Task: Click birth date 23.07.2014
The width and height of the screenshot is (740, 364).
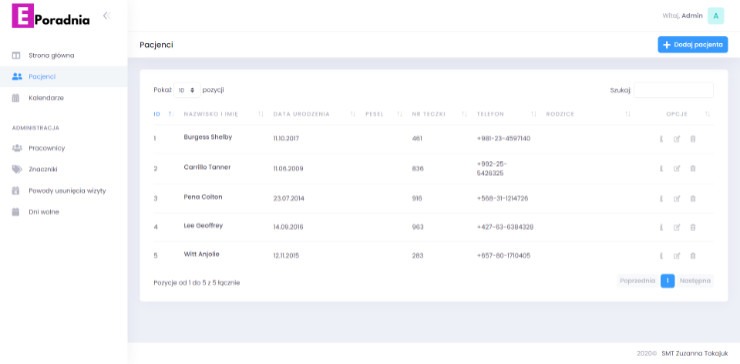Action: (x=289, y=199)
